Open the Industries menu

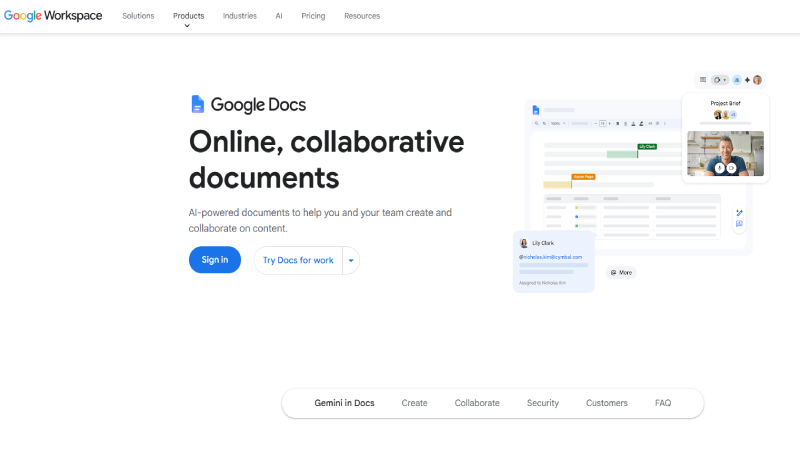tap(240, 16)
